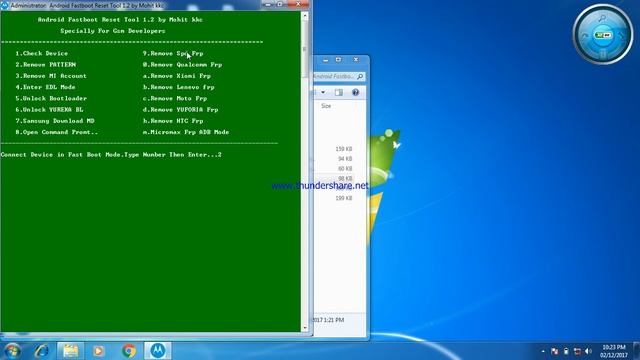The width and height of the screenshot is (640, 360).
Task: Click the 'h.Remove HTC Frp' console line
Action: click(173, 121)
